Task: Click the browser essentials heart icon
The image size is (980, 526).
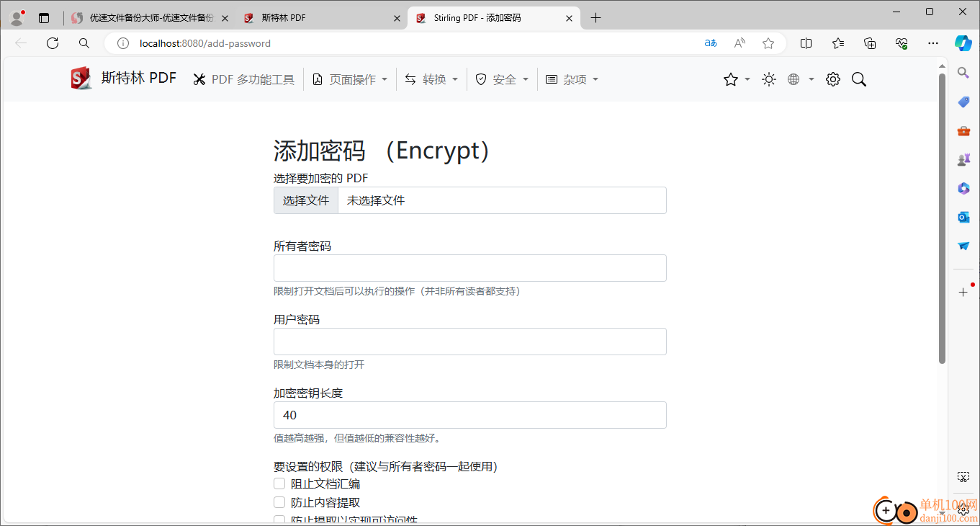Action: pos(902,43)
